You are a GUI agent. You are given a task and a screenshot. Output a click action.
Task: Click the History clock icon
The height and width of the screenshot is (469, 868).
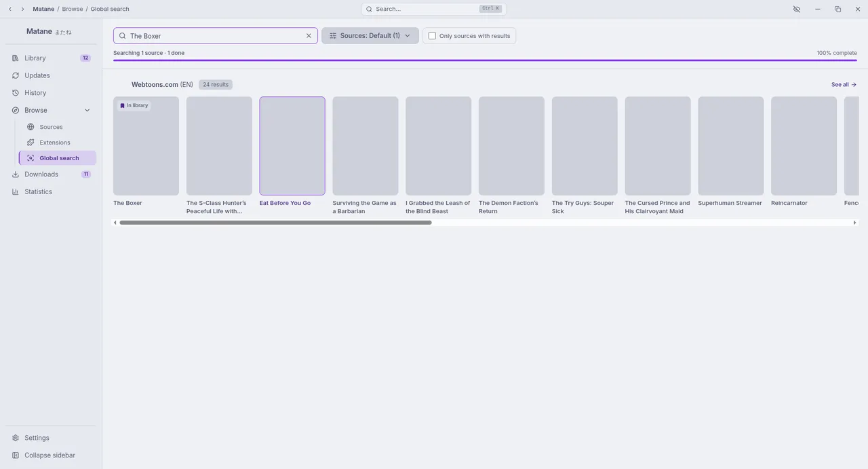(16, 93)
